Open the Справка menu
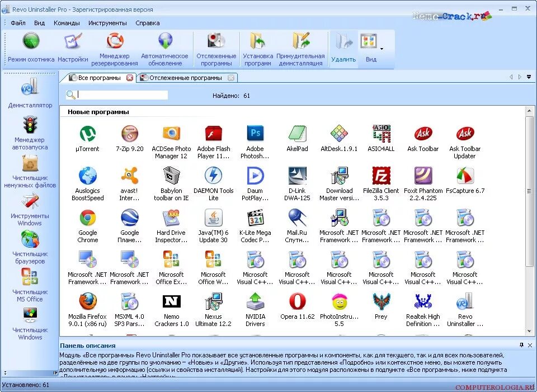 click(x=148, y=23)
